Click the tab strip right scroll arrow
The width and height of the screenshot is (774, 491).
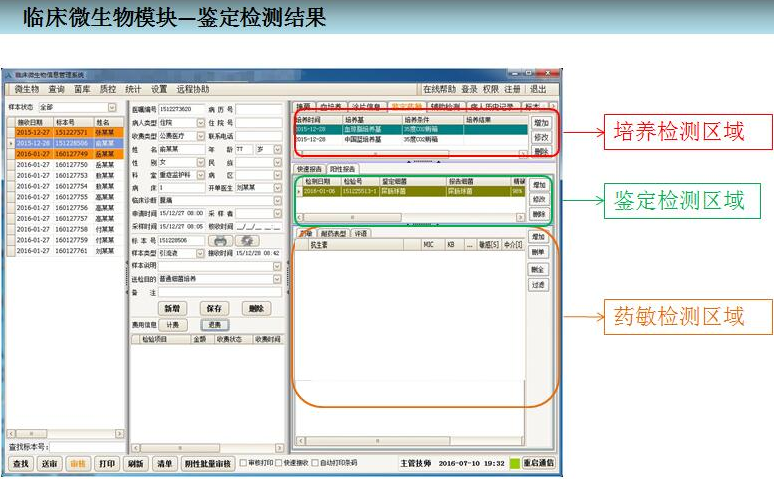tap(553, 106)
